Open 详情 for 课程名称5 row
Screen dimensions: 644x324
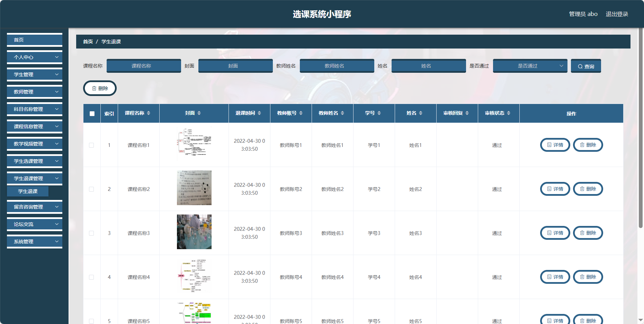click(555, 320)
